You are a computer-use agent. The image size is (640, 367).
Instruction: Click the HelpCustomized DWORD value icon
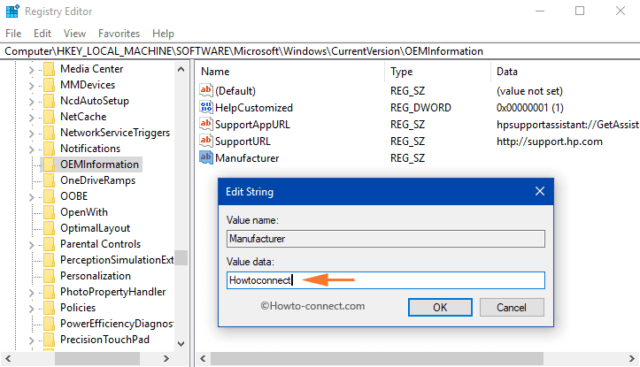206,107
